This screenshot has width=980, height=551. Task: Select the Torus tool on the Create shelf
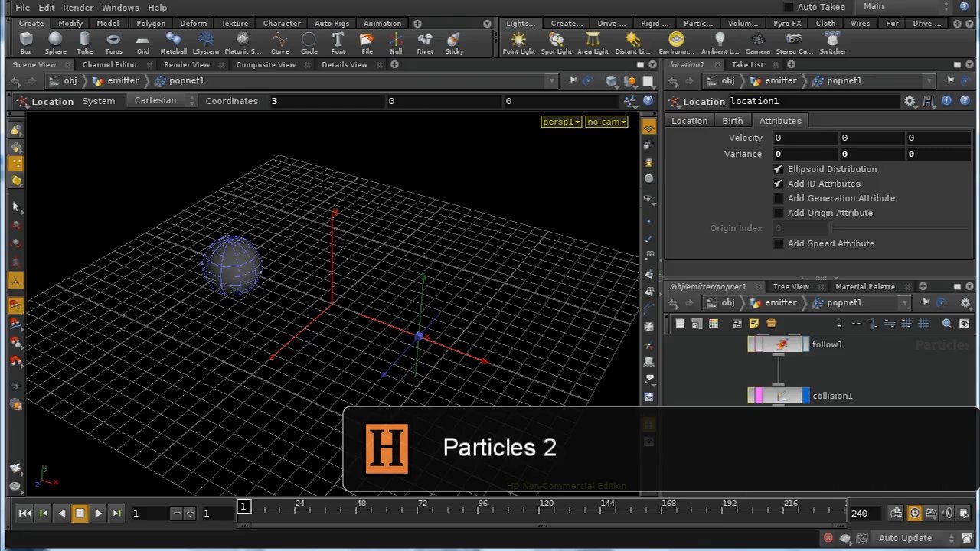tap(113, 42)
